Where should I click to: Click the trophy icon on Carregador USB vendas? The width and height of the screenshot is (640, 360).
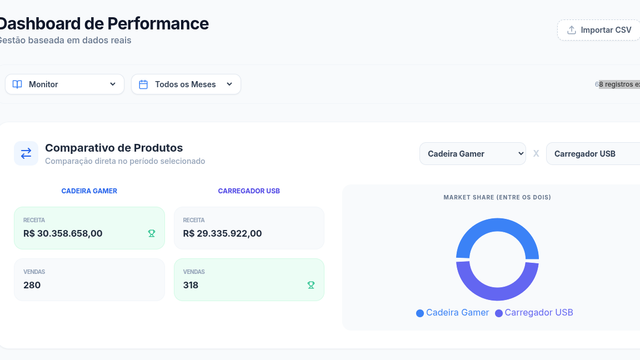point(311,285)
